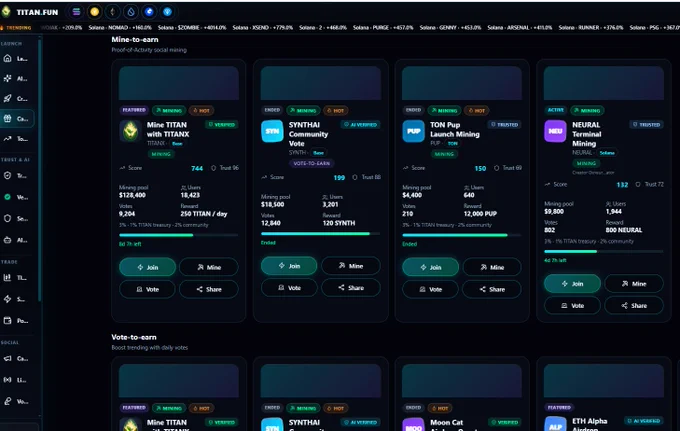Click Mine on TON Pup Launch Mining card
Viewport: 680px width, 431px height.
pos(492,267)
